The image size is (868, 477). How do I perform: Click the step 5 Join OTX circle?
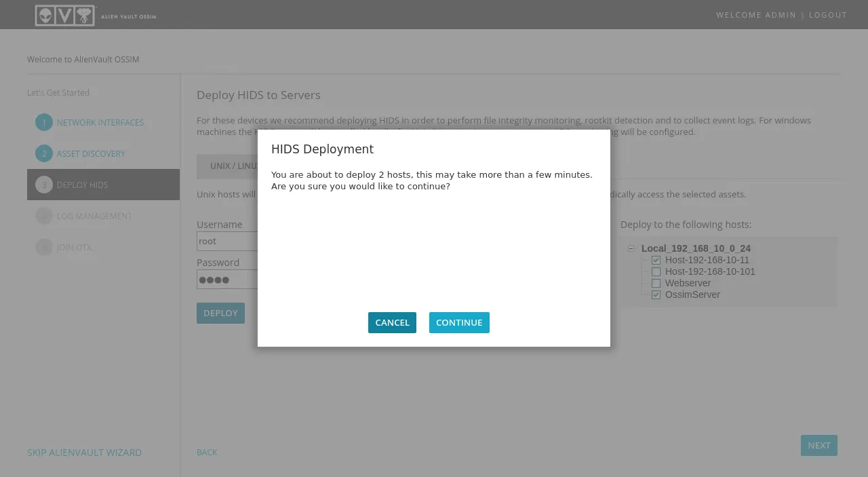coord(44,247)
